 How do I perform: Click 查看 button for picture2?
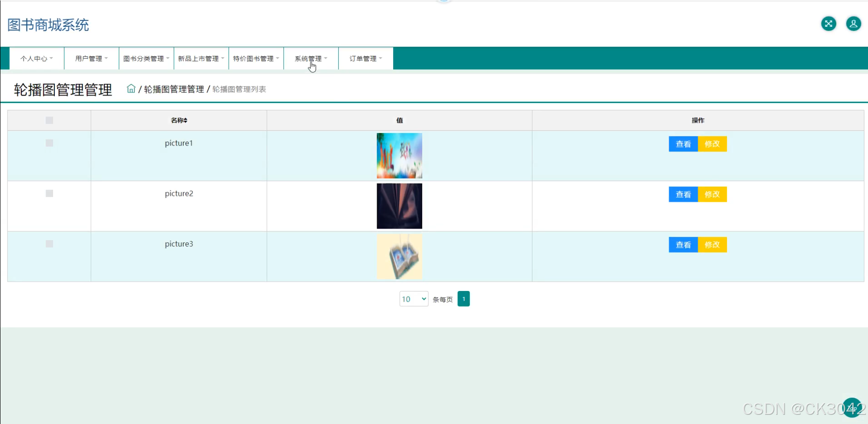tap(683, 194)
